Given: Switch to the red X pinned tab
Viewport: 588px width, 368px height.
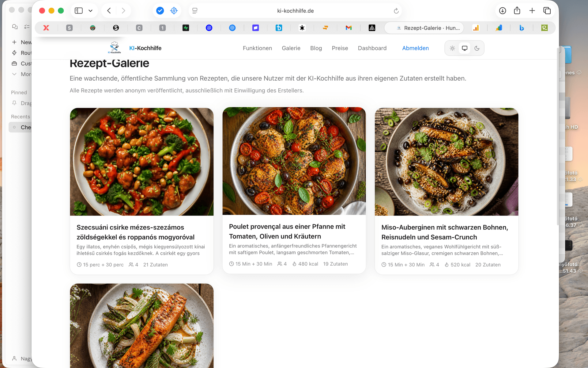Looking at the screenshot, I should coord(46,28).
